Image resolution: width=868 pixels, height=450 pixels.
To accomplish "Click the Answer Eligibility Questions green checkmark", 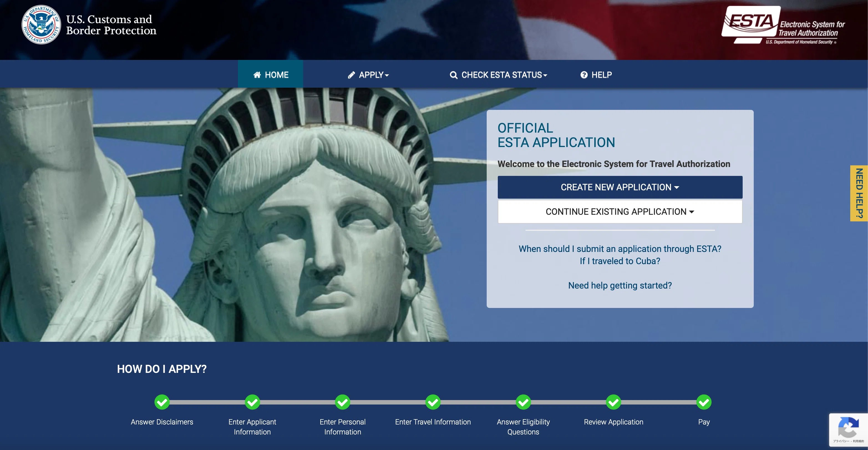I will [x=523, y=402].
